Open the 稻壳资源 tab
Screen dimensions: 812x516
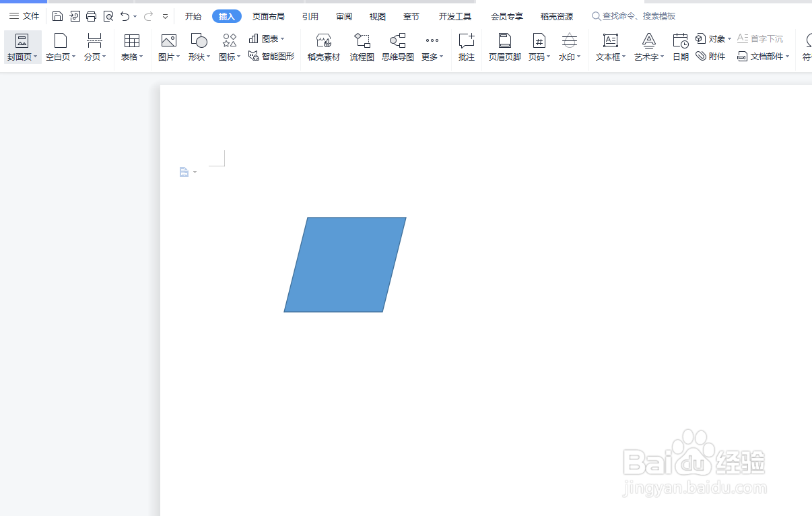click(x=557, y=16)
